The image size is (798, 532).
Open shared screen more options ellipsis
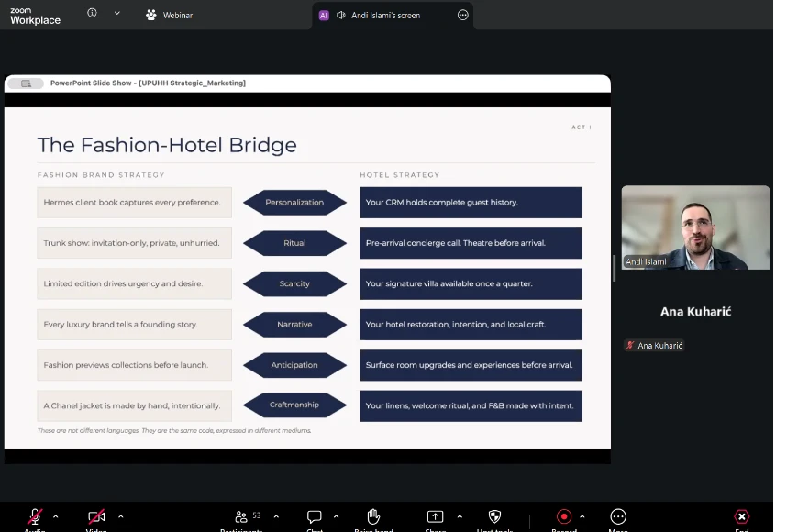pyautogui.click(x=462, y=16)
